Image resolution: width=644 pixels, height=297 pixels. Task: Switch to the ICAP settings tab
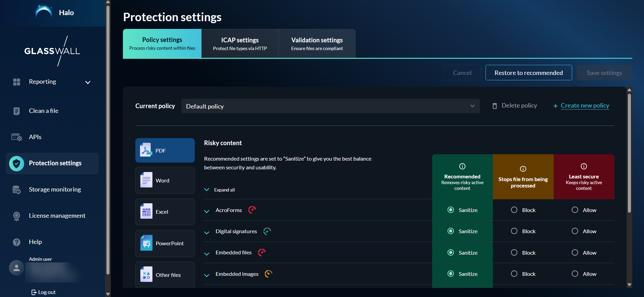point(240,44)
